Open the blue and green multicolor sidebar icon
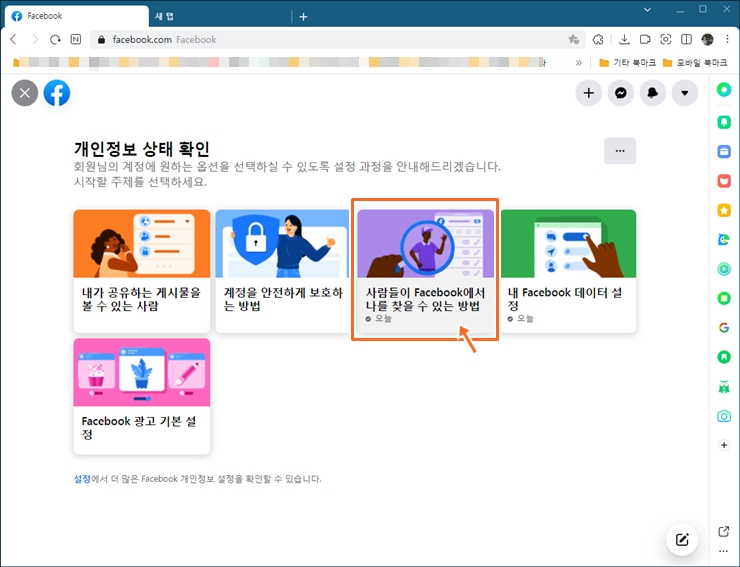740x567 pixels. [x=723, y=240]
